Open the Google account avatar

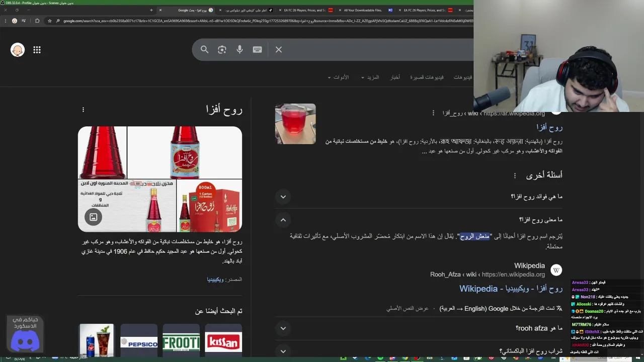click(18, 50)
